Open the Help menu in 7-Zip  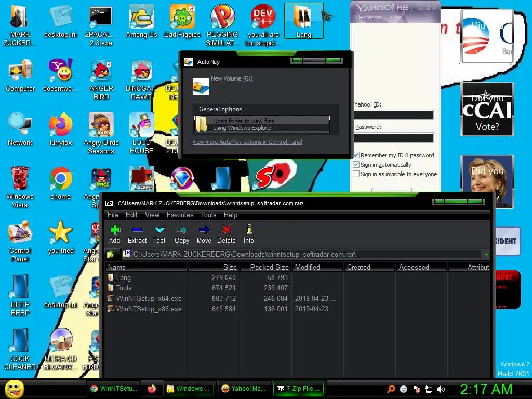[x=230, y=215]
